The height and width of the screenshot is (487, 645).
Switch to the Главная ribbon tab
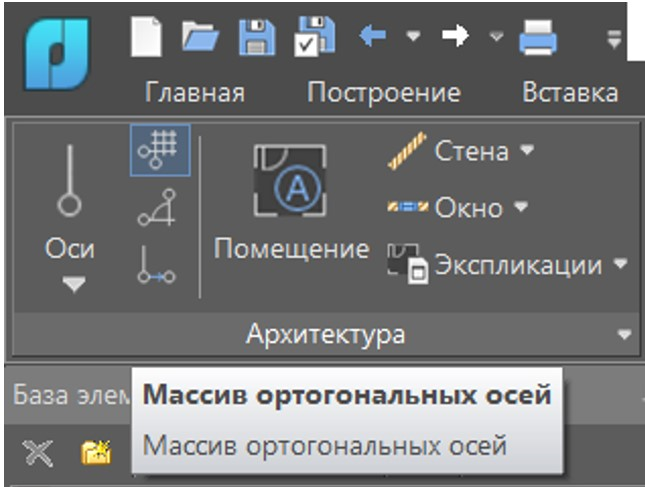[x=195, y=93]
